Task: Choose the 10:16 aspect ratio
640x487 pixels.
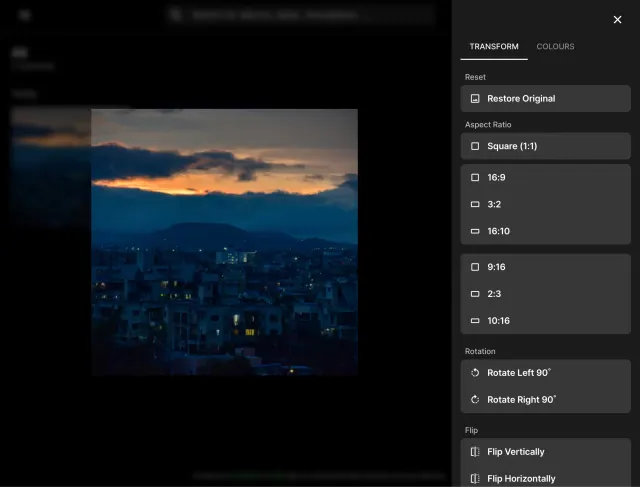Action: coord(545,320)
